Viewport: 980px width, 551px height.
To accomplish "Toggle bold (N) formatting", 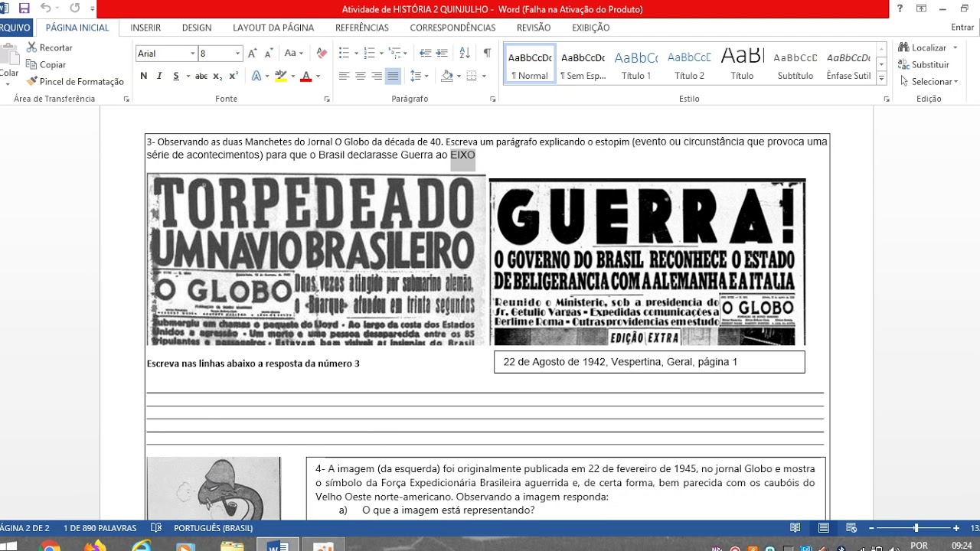I will (x=143, y=76).
